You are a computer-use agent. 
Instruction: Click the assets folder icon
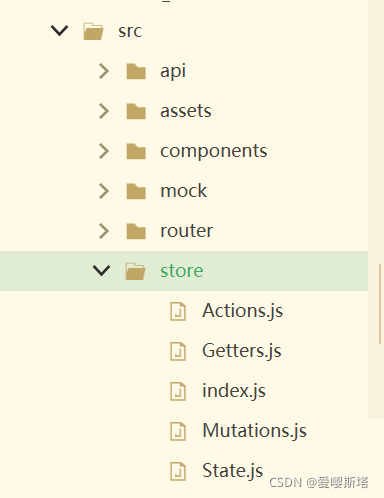pyautogui.click(x=136, y=111)
